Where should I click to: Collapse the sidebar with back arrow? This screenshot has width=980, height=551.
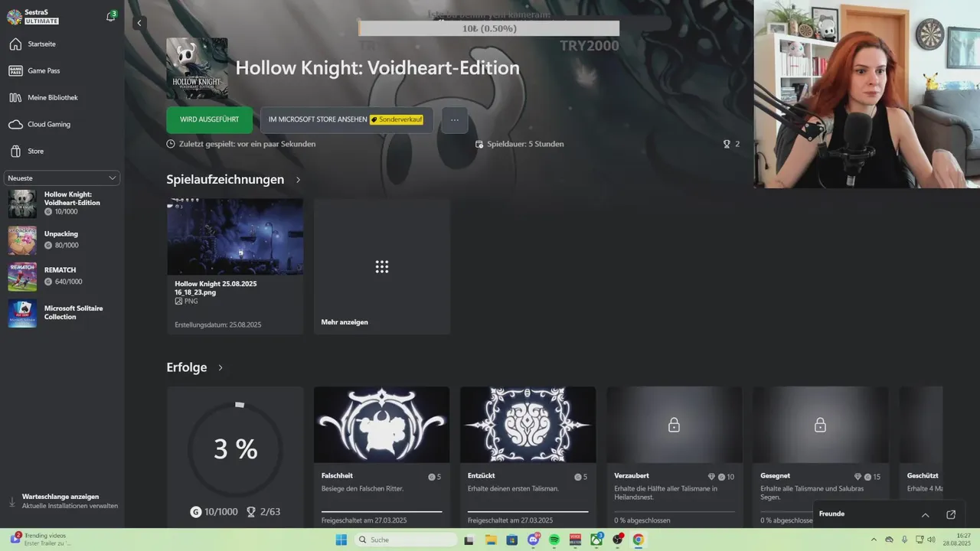[x=139, y=23]
